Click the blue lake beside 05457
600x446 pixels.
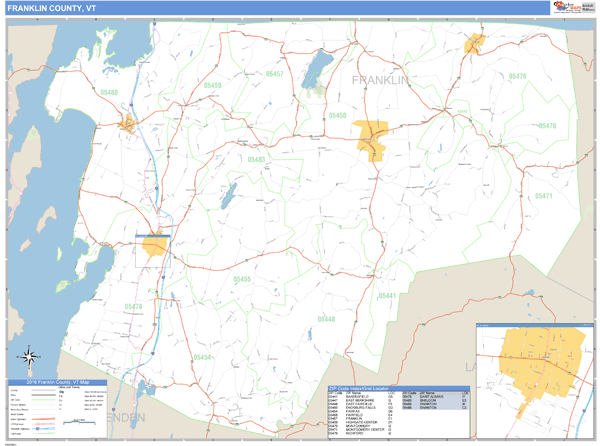pos(317,69)
